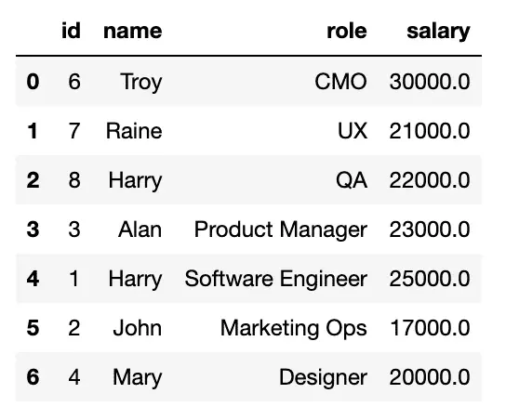
Task: Click the Alan name cell
Action: (x=140, y=230)
